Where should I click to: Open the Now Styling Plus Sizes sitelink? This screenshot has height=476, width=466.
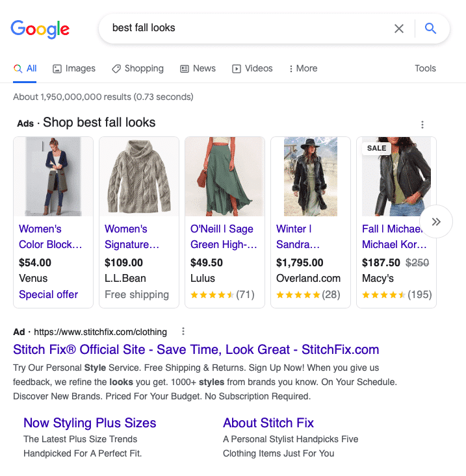pyautogui.click(x=90, y=423)
